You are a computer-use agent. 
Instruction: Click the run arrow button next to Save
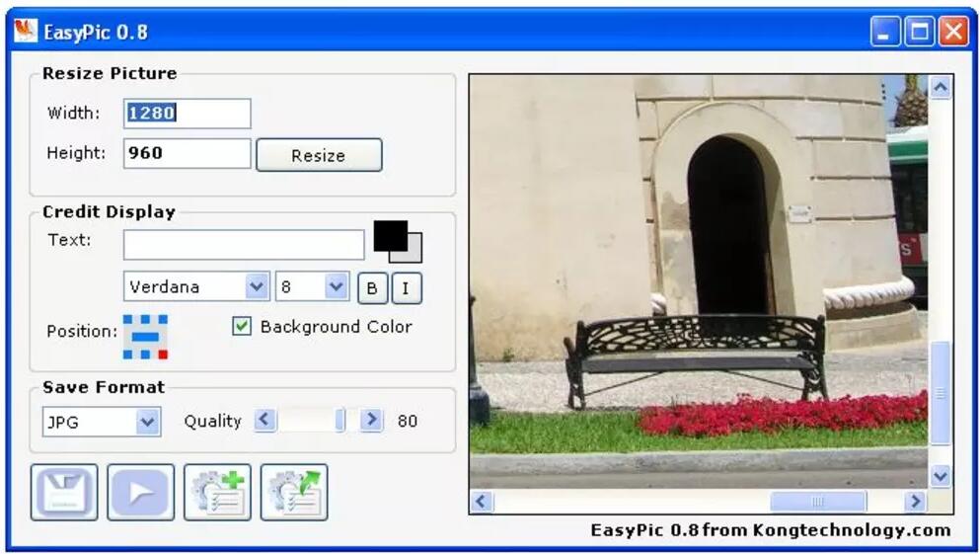[x=140, y=492]
